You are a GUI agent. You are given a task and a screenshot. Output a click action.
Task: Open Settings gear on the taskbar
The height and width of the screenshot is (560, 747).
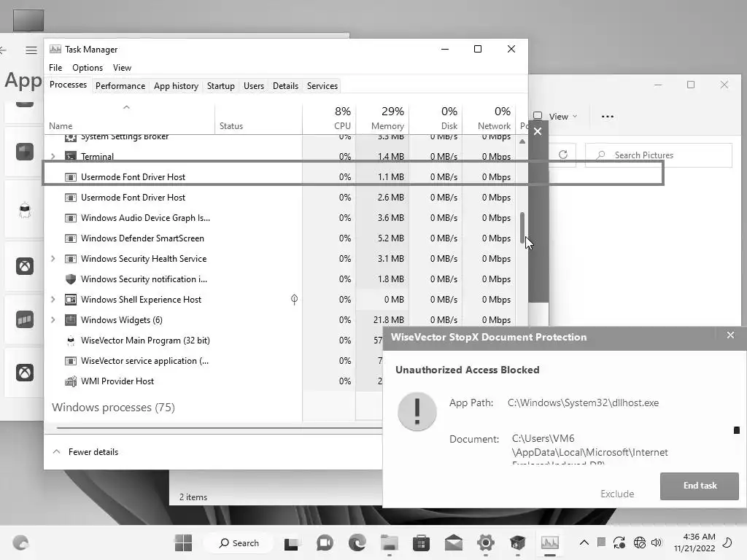tap(485, 542)
